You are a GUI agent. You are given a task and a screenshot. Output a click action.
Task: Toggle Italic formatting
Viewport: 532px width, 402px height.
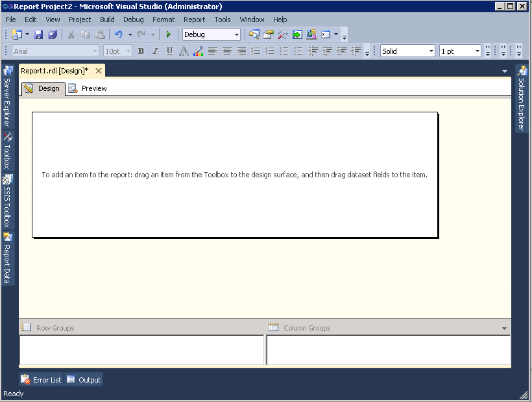(x=155, y=51)
